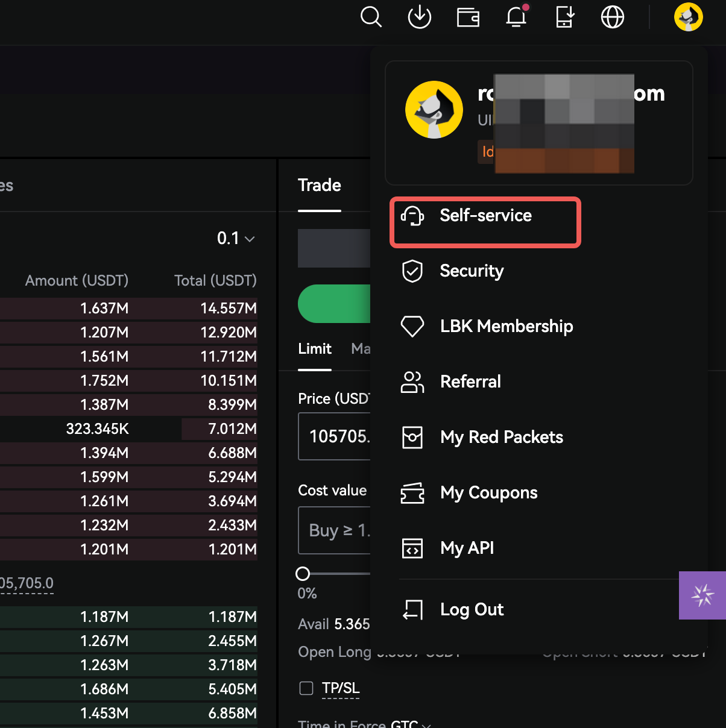Open the search magnifier icon
Image resolution: width=726 pixels, height=728 pixels.
371,17
